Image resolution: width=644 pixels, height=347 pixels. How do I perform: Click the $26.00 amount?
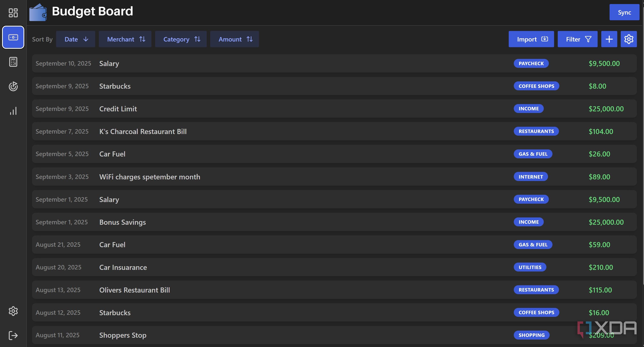coord(599,154)
